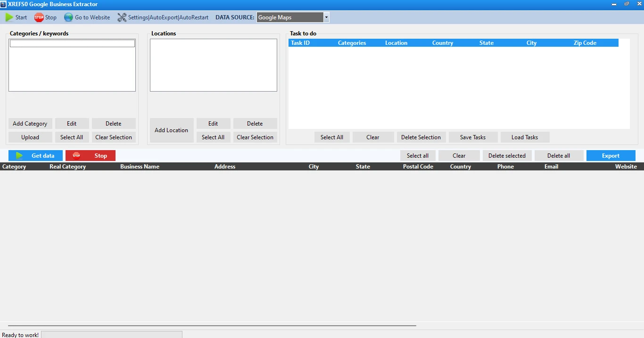The image size is (644, 338).
Task: Click Select All under Task to do
Action: pos(332,137)
